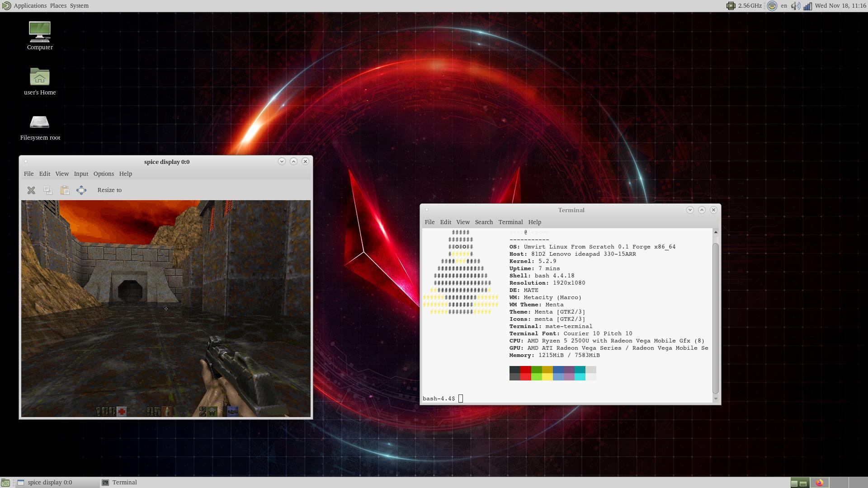Viewport: 868px width, 488px height.
Task: Roll up the Terminal window with the down-chevron
Action: [x=690, y=210]
